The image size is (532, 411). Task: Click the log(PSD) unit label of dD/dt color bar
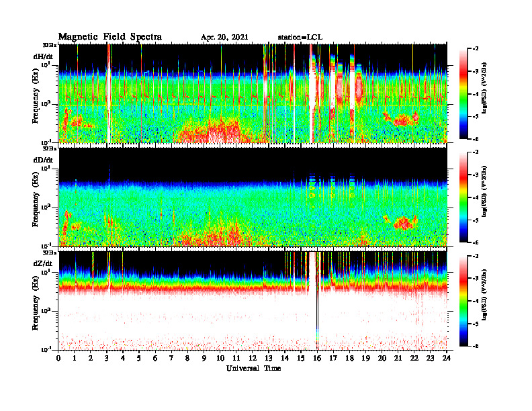coord(484,191)
